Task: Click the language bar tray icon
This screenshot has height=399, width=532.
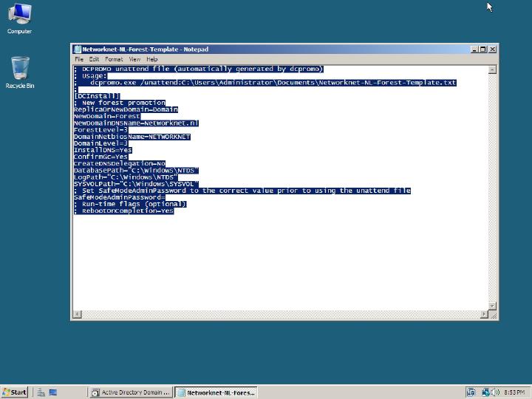Action: (x=471, y=392)
